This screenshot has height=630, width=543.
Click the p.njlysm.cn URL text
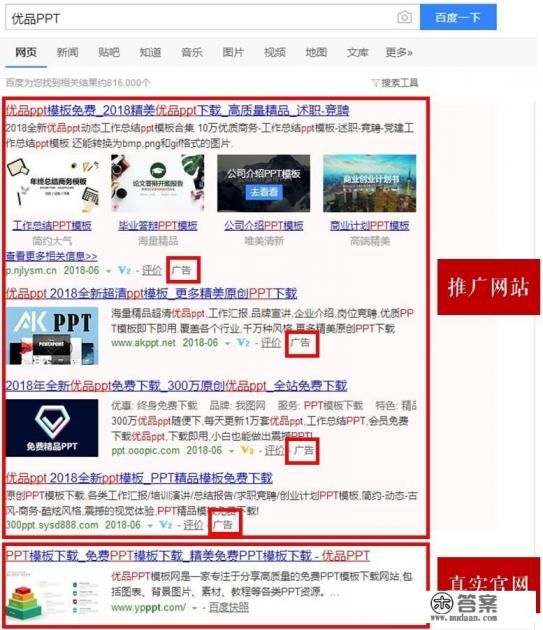point(31,270)
